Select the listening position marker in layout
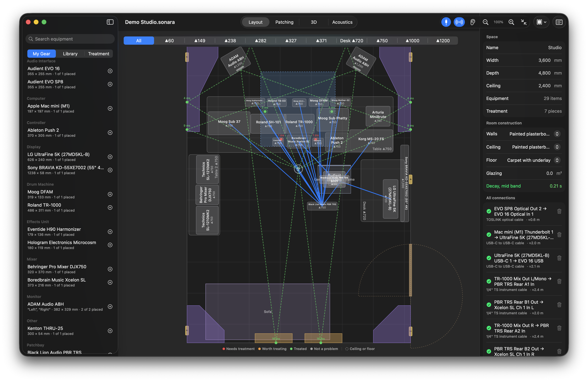The width and height of the screenshot is (588, 382). pos(298,169)
